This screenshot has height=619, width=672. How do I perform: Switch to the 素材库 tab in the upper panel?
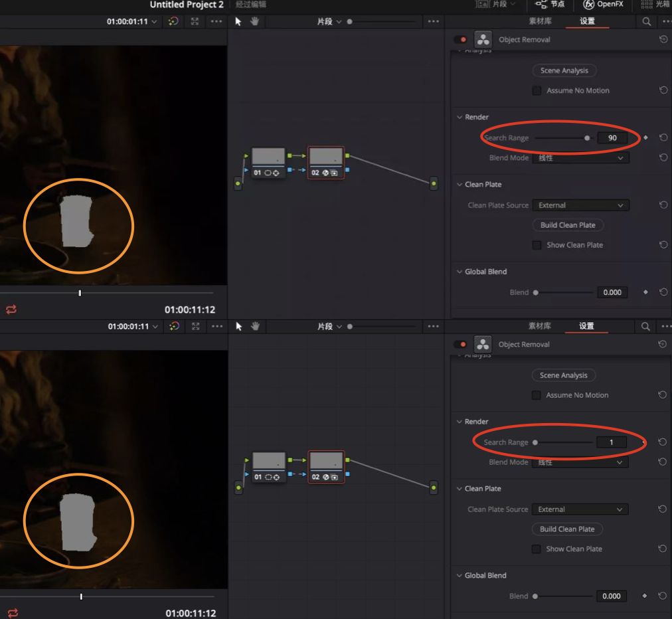click(540, 21)
